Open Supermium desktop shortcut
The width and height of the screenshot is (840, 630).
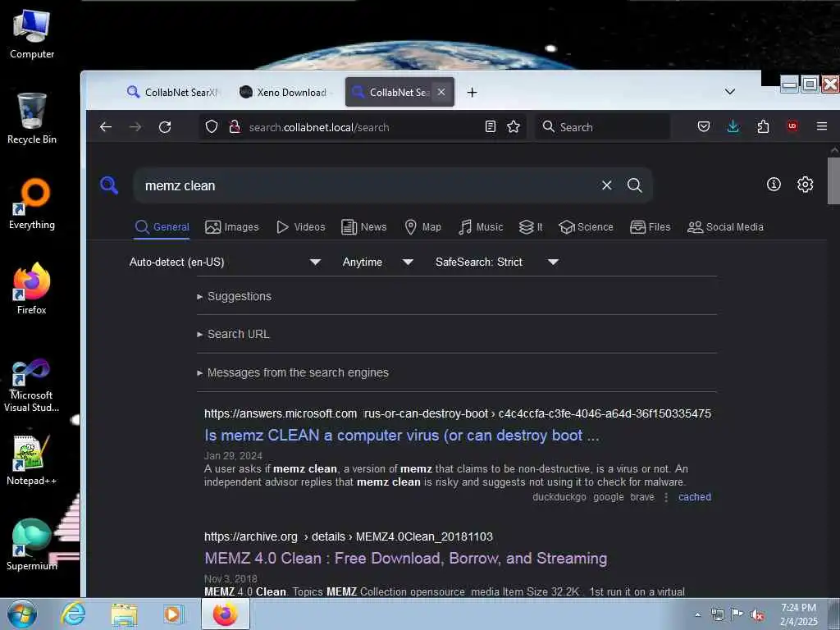[32, 545]
